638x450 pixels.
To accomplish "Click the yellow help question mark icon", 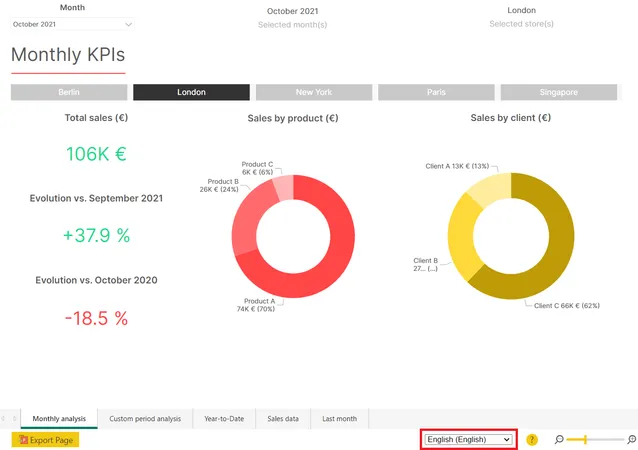I will pos(531,439).
